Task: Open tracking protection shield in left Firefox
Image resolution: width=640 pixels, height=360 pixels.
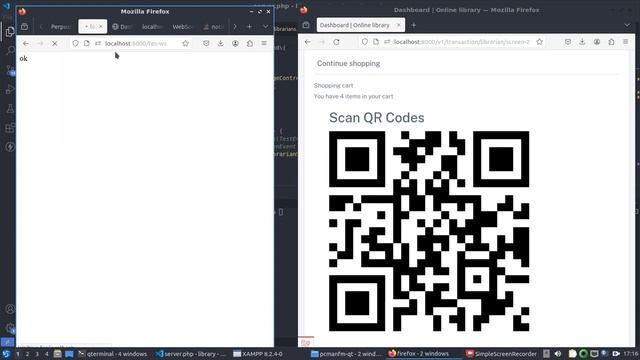Action: click(76, 43)
